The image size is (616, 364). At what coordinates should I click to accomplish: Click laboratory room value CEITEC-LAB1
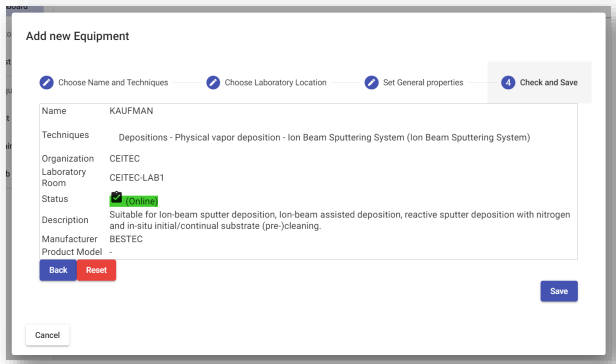[137, 177]
